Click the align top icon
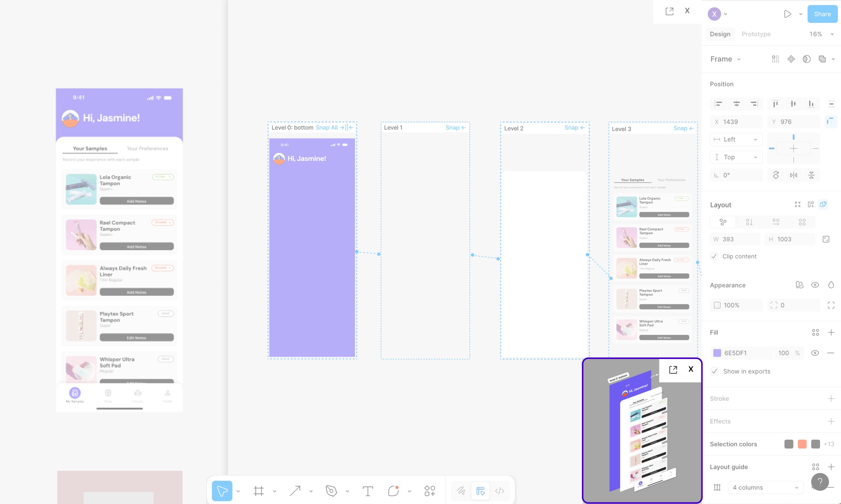This screenshot has height=504, width=841. [x=775, y=104]
